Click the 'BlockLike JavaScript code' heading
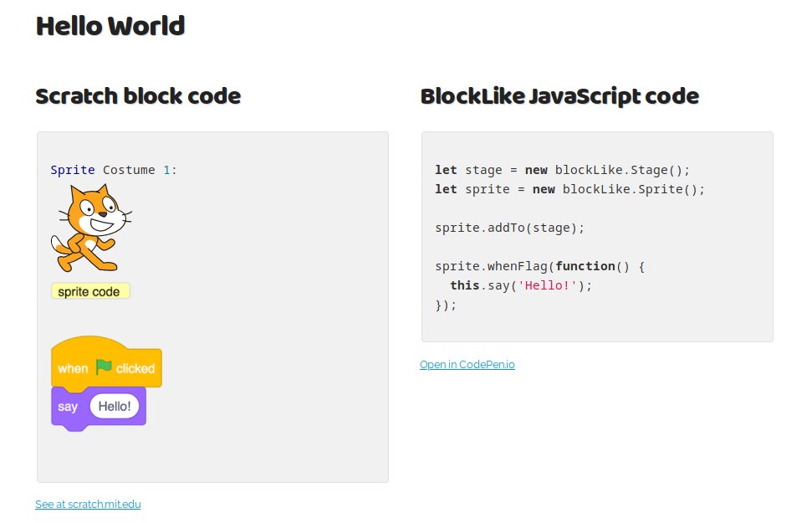Viewport: 812px width, 523px height. point(559,96)
